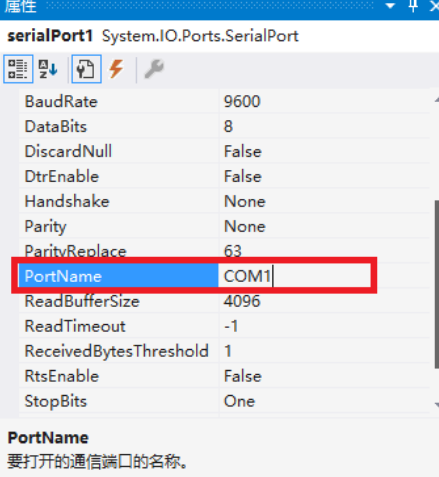
Task: Select the Parity property
Action: coord(119,226)
